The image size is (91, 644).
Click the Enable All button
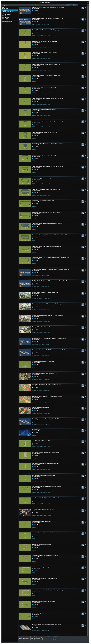[68, 5]
